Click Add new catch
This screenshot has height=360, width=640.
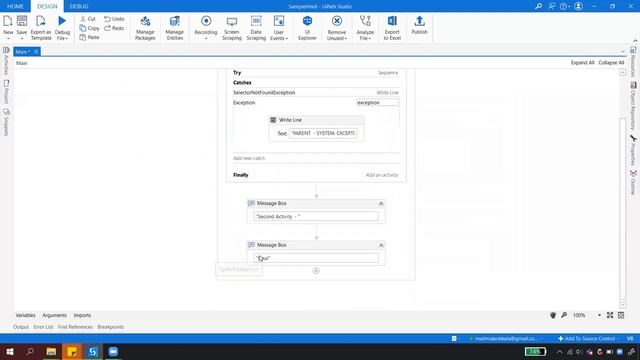pyautogui.click(x=249, y=158)
